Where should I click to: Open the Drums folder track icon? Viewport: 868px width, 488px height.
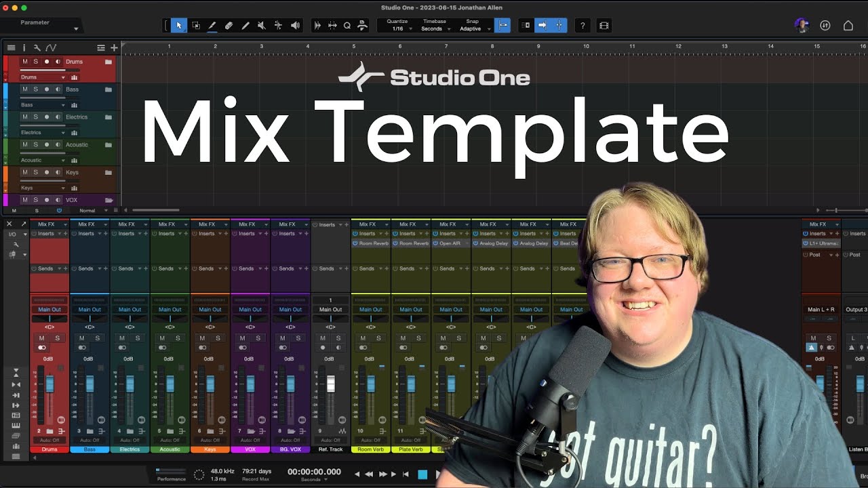point(108,62)
